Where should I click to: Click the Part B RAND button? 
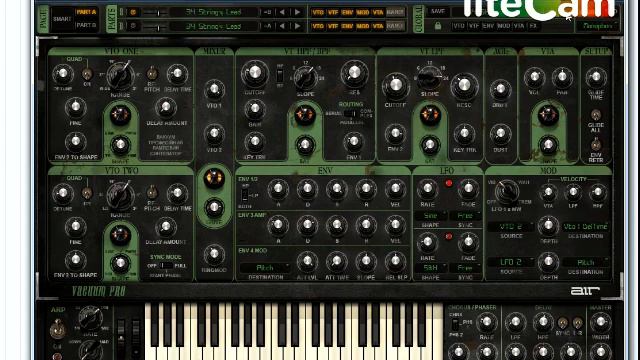pyautogui.click(x=395, y=26)
